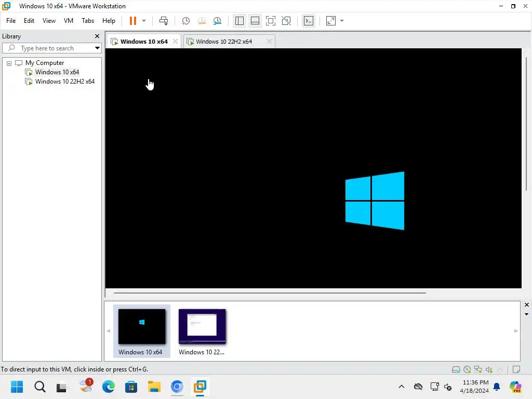The image size is (532, 399).
Task: Open the Widgets weather icon with badge
Action: pos(86,386)
